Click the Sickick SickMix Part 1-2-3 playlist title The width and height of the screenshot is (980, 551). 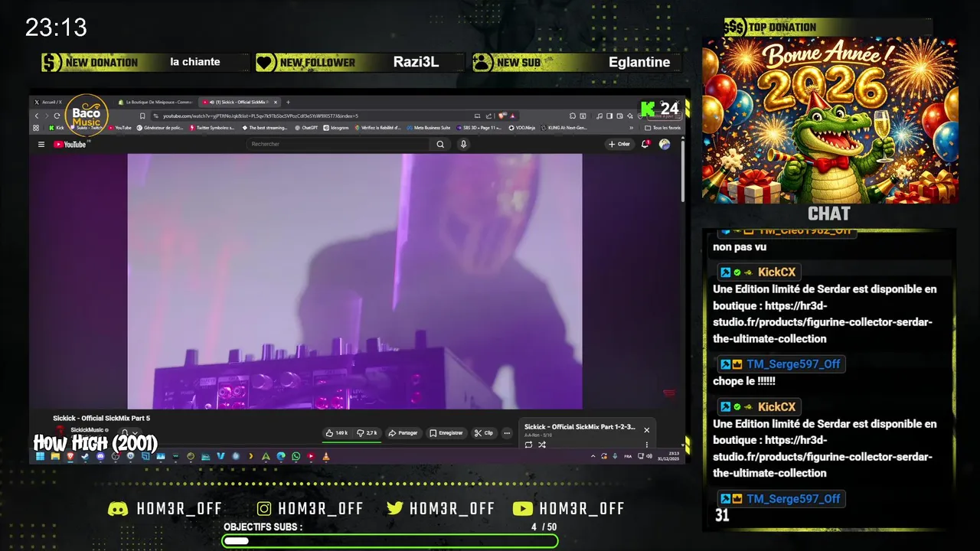(x=580, y=427)
